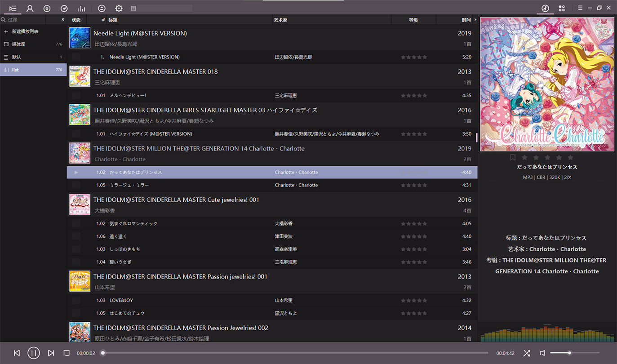Select the 媒体库 library item
The width and height of the screenshot is (617, 364).
tap(33, 44)
